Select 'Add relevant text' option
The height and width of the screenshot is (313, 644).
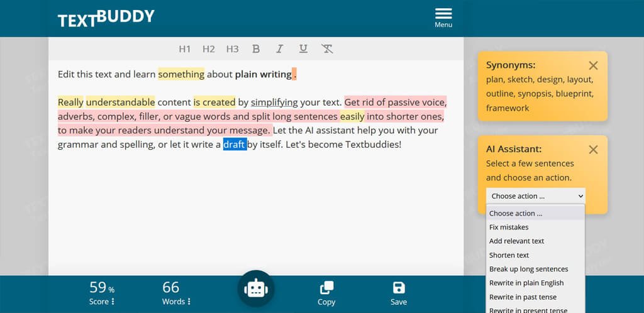click(x=535, y=241)
